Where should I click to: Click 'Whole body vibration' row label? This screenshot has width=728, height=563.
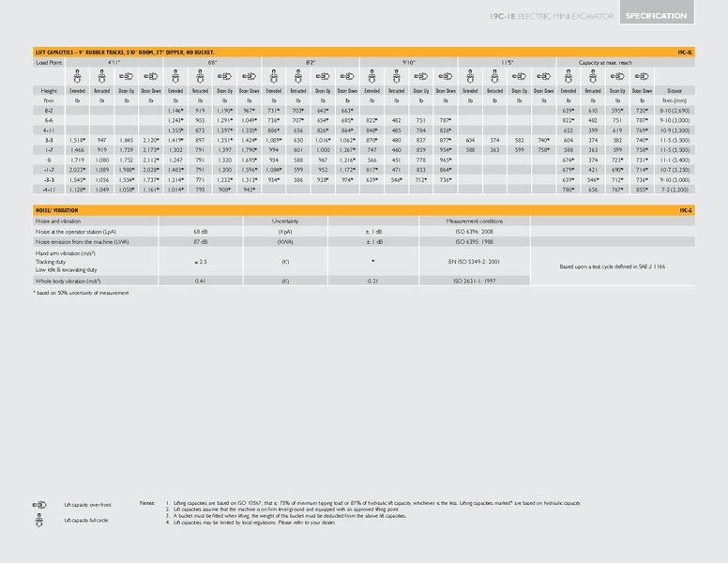coord(68,281)
